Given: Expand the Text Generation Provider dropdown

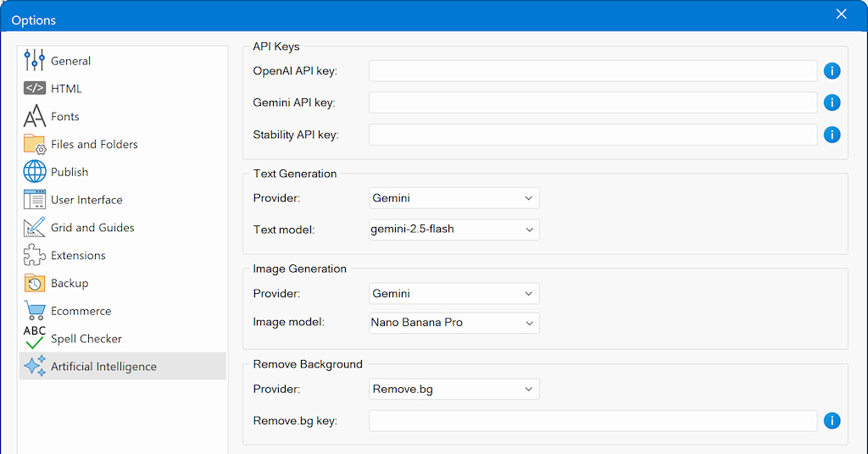Looking at the screenshot, I should tap(454, 198).
